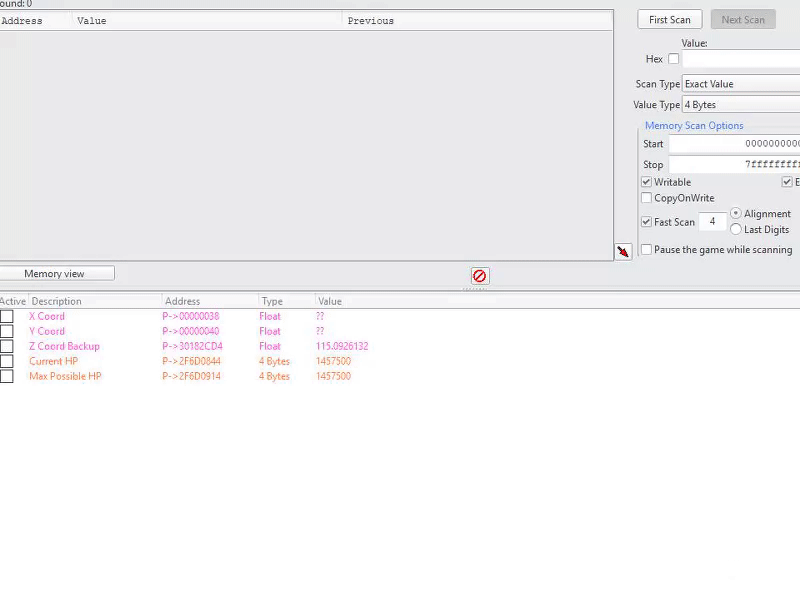Enable Pause the game while scanning
Viewport: 800px width, 596px height.
pyautogui.click(x=646, y=250)
